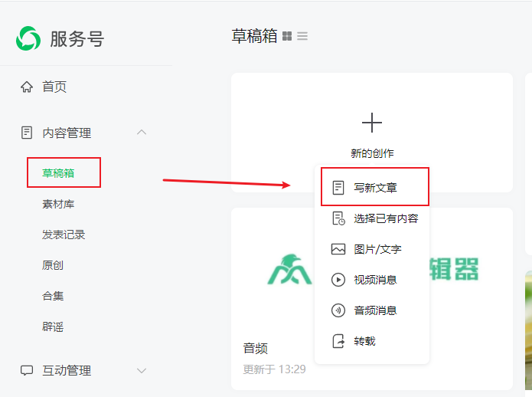Click the play icon beside 视频消息
532x397 pixels.
(338, 280)
